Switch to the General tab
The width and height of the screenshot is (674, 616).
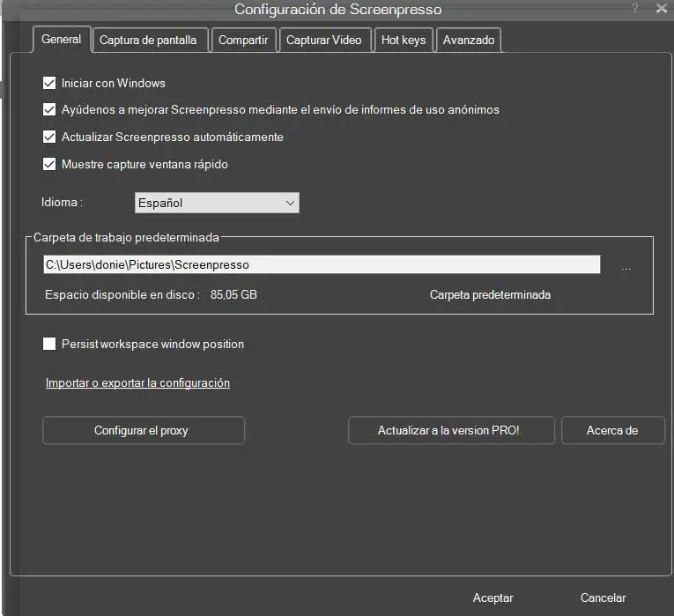(x=62, y=40)
